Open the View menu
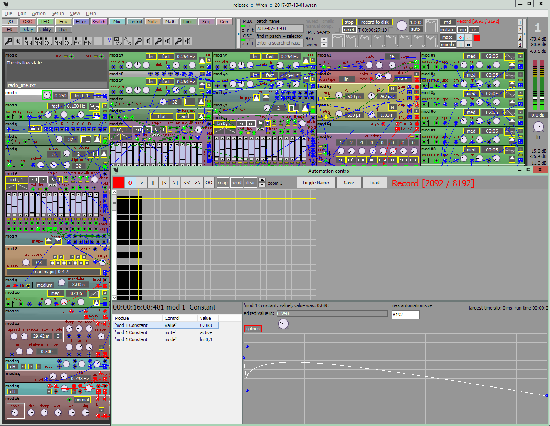The width and height of the screenshot is (550, 426). click(x=75, y=13)
